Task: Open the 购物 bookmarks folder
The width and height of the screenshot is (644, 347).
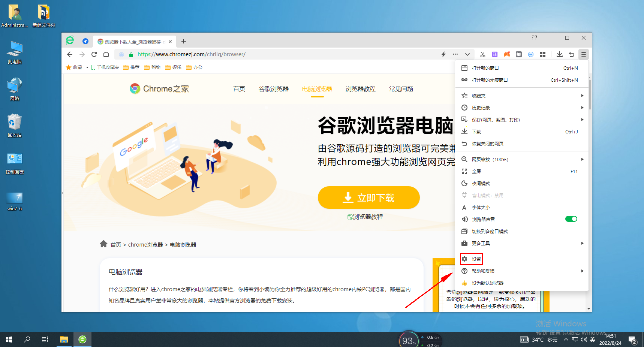Action: pyautogui.click(x=152, y=67)
